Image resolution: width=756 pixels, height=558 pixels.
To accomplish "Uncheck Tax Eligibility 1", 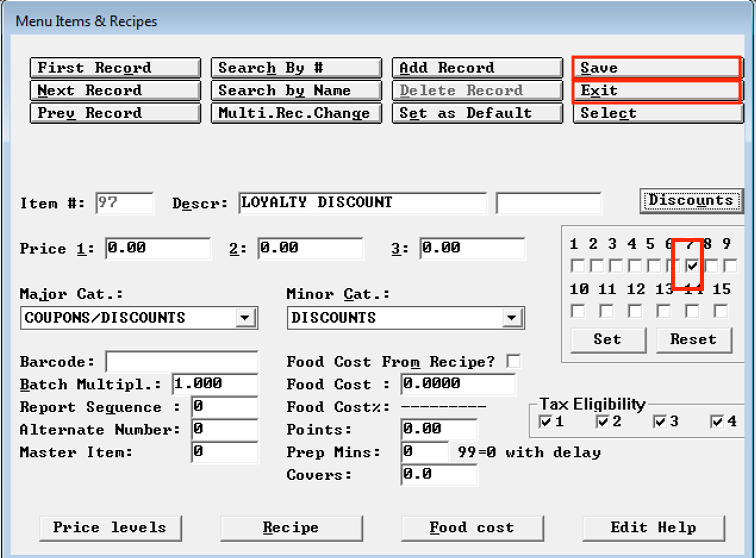I will coord(545,422).
